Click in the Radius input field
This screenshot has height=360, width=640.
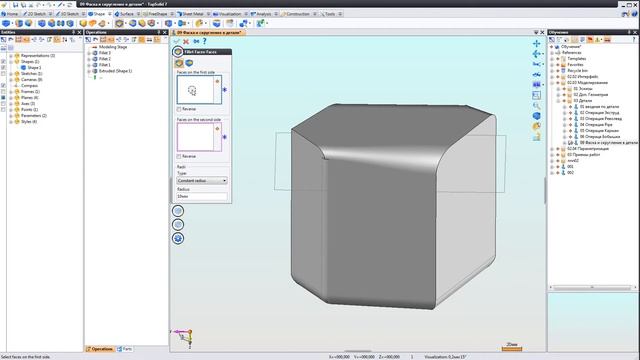202,196
